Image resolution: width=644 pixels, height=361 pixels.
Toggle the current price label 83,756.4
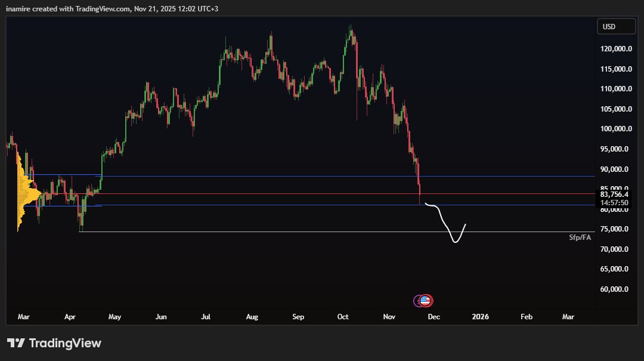click(614, 195)
